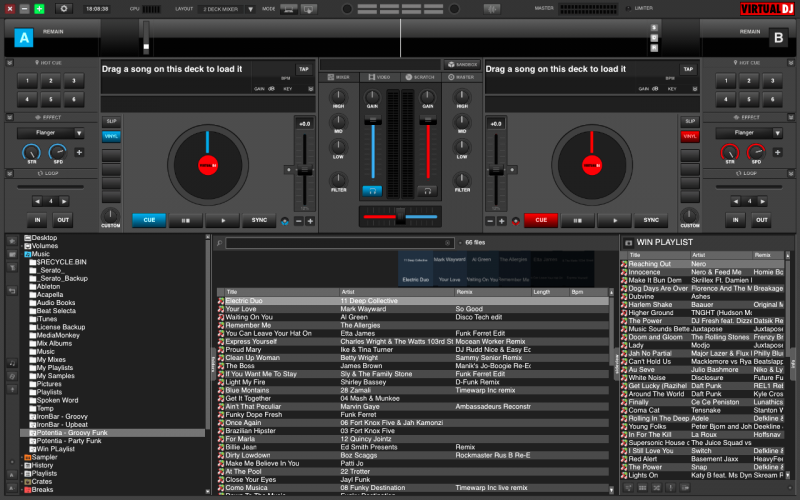Click the deck B keylock icon left of CUE
The image size is (800, 500).
pyautogui.click(x=516, y=221)
